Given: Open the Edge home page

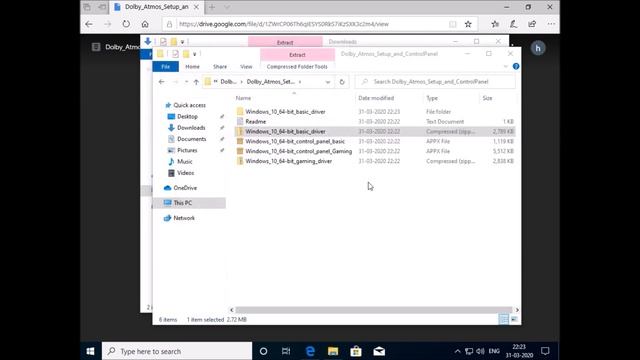Looking at the screenshot, I should tap(145, 24).
